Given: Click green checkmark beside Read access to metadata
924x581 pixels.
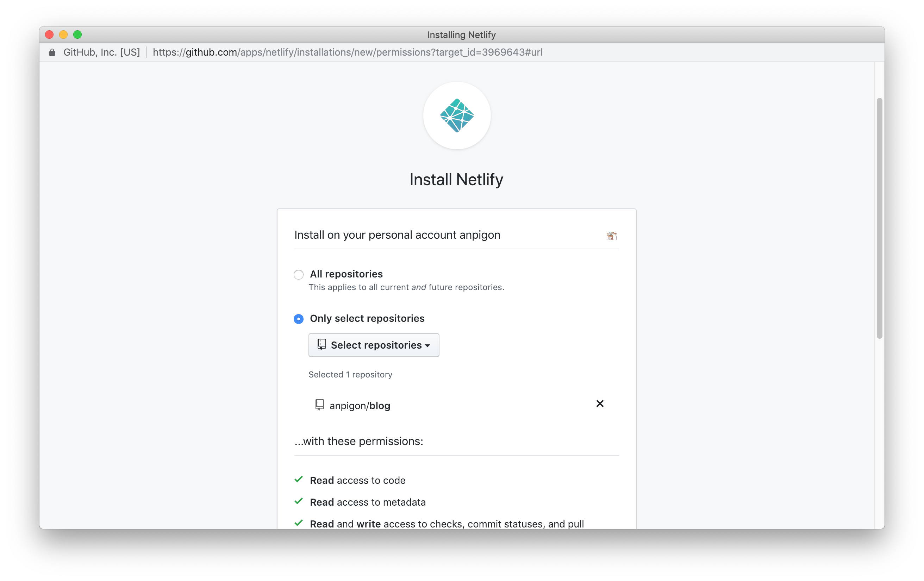Looking at the screenshot, I should pos(299,501).
